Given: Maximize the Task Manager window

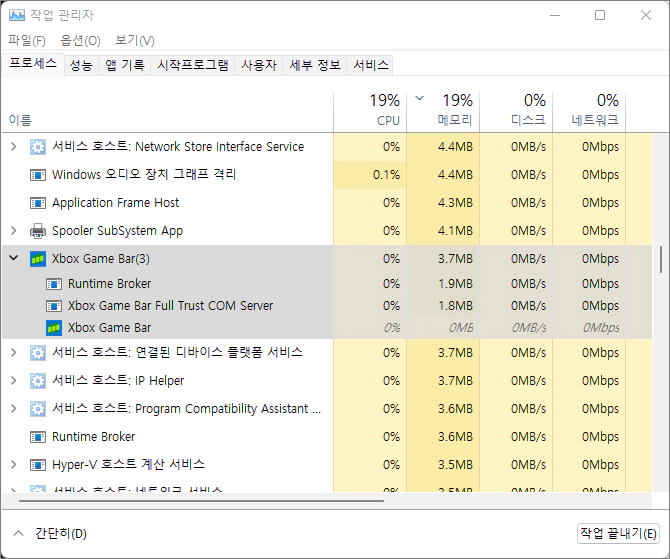Looking at the screenshot, I should coord(600,15).
